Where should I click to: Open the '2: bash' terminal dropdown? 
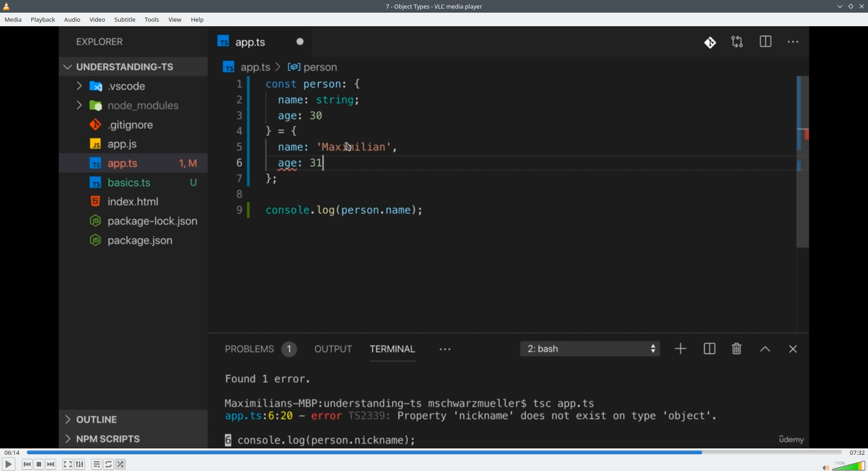pos(590,349)
